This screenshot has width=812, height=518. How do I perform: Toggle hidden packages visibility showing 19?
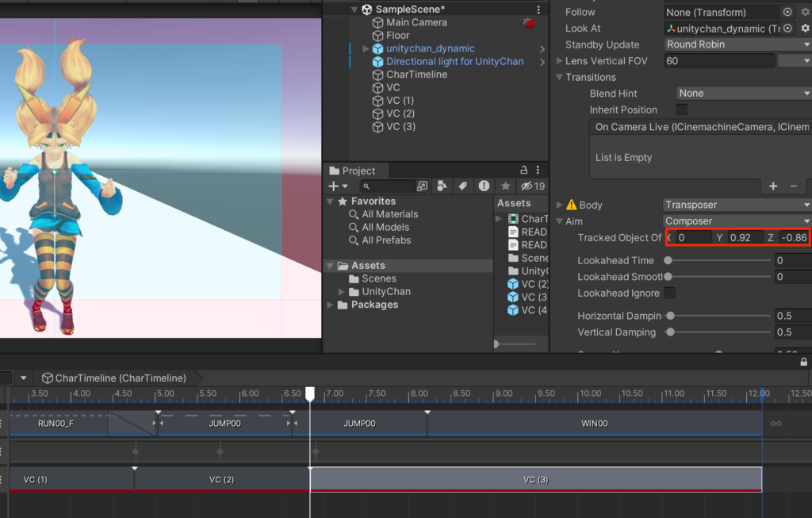pos(533,186)
